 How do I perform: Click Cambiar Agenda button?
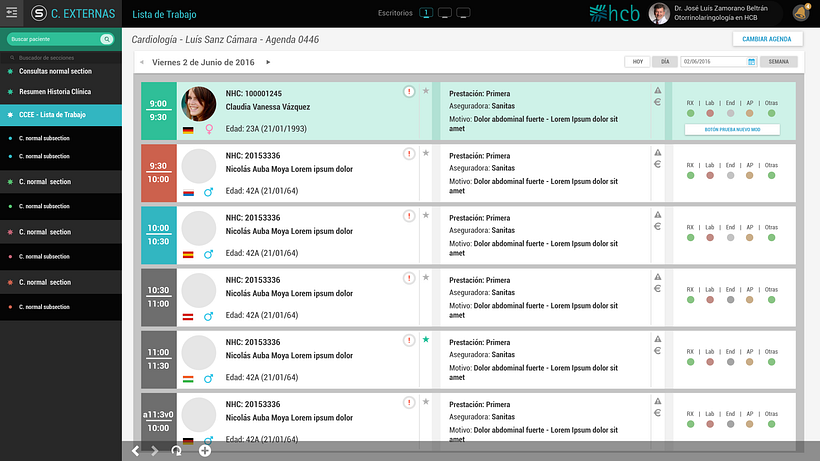[x=767, y=39]
